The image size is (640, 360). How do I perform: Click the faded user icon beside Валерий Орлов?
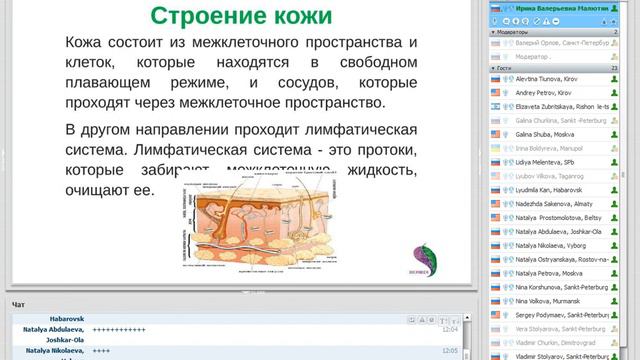tap(614, 43)
